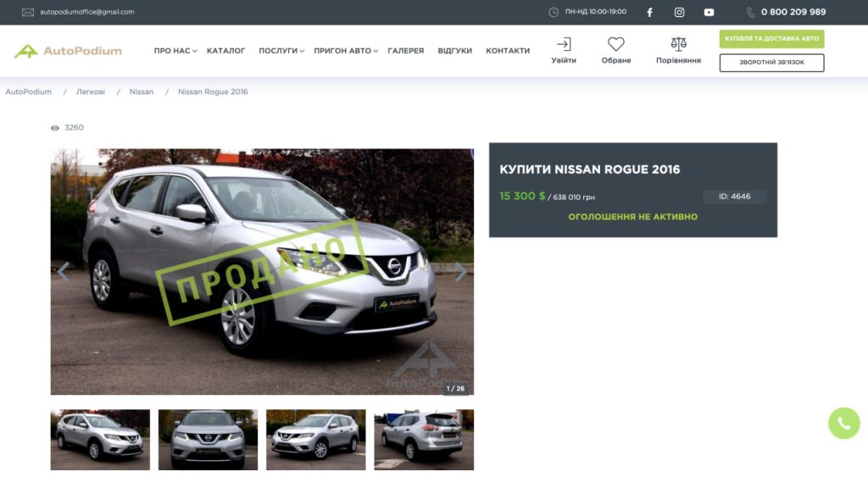Viewport: 868px width, 477px height.
Task: Click the clock working-hours icon
Action: 553,12
